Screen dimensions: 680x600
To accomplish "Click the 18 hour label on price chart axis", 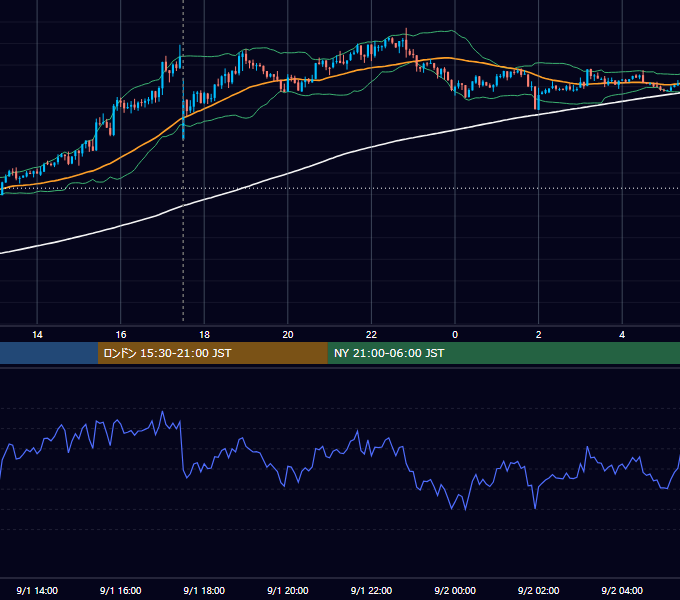I will coord(204,335).
